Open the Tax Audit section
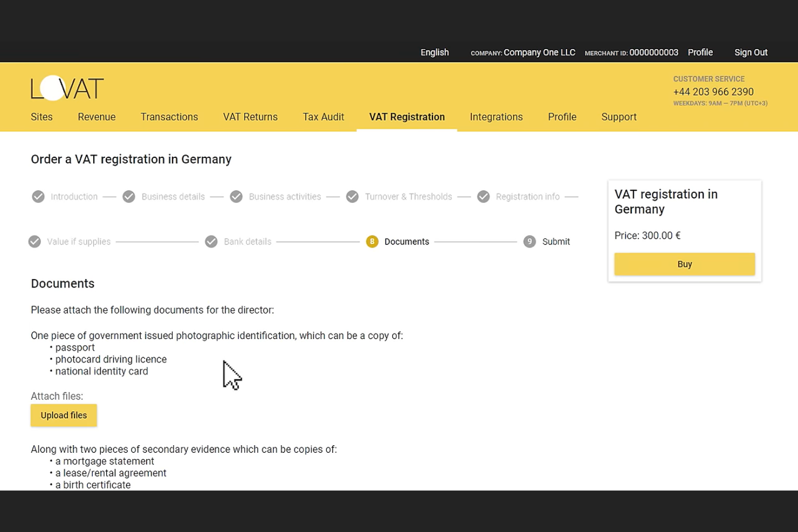This screenshot has width=798, height=532. click(324, 117)
